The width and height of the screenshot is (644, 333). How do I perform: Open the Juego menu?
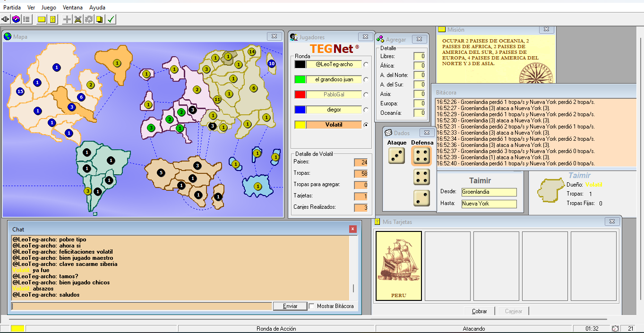click(x=48, y=8)
